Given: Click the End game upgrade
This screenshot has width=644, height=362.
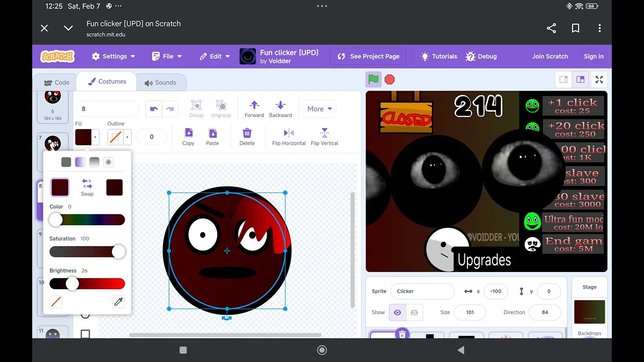Looking at the screenshot, I should tap(573, 244).
